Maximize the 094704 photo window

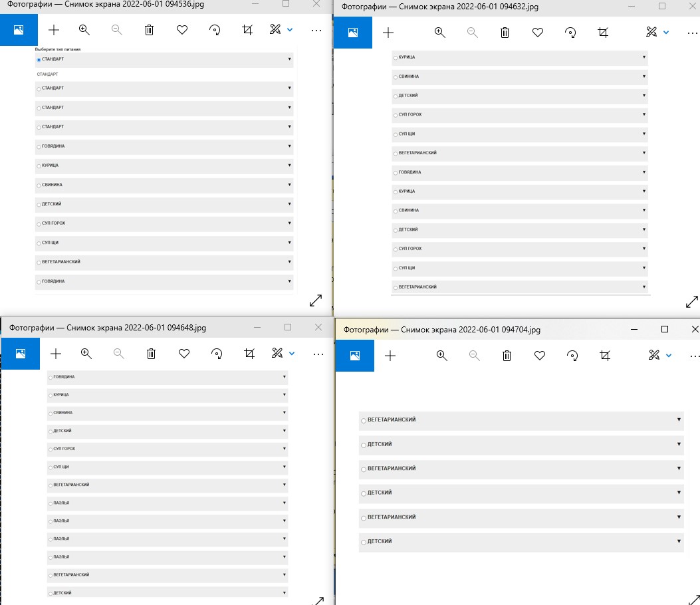tap(665, 329)
